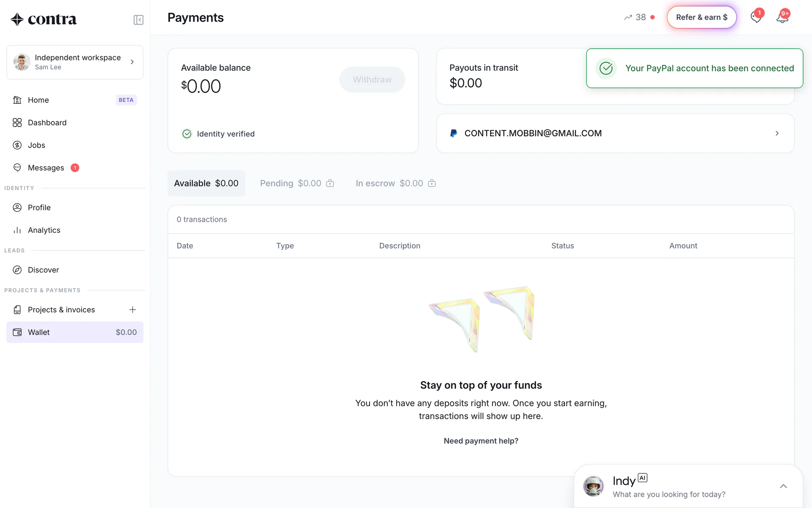This screenshot has width=812, height=508.
Task: Click the trending arrow icon showing 38
Action: tap(628, 17)
